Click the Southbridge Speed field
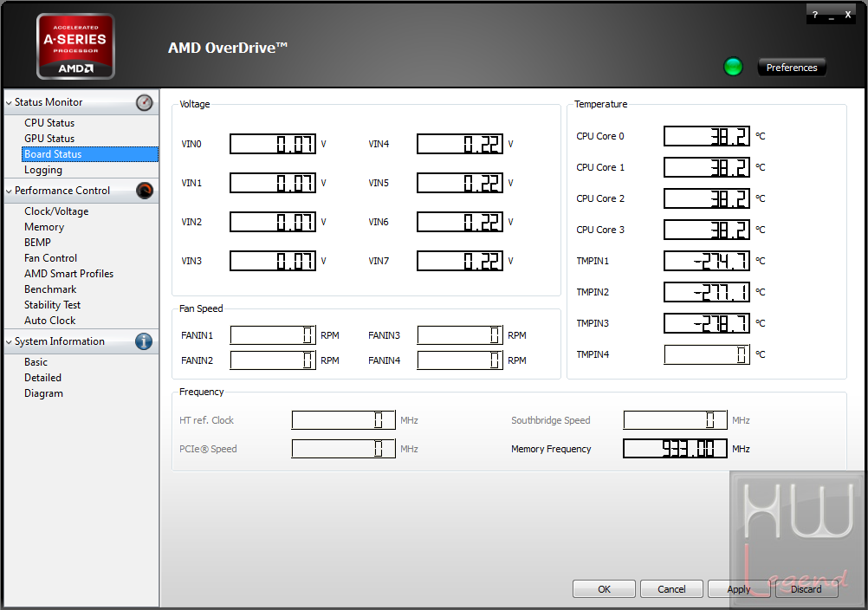The image size is (868, 610). (x=676, y=420)
